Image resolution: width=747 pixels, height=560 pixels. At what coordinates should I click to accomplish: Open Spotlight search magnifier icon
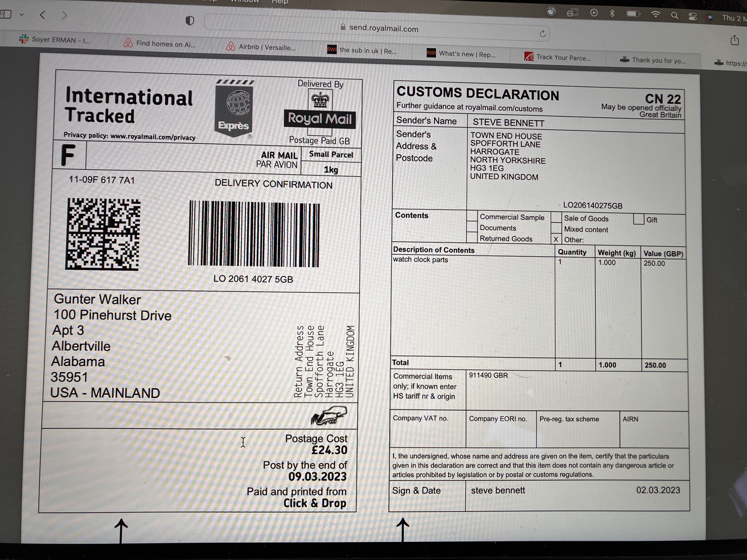click(x=674, y=16)
